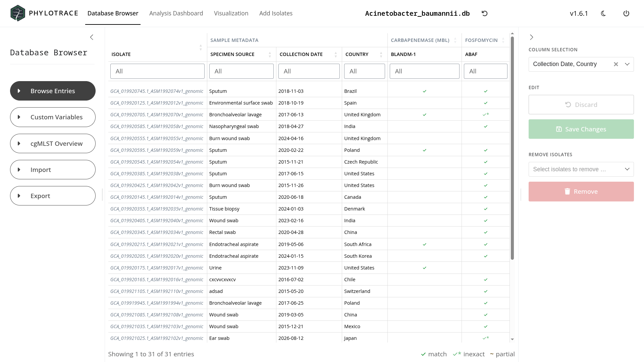This screenshot has width=644, height=362.
Task: Click the scrollbar down arrow of the table
Action: pos(512,340)
